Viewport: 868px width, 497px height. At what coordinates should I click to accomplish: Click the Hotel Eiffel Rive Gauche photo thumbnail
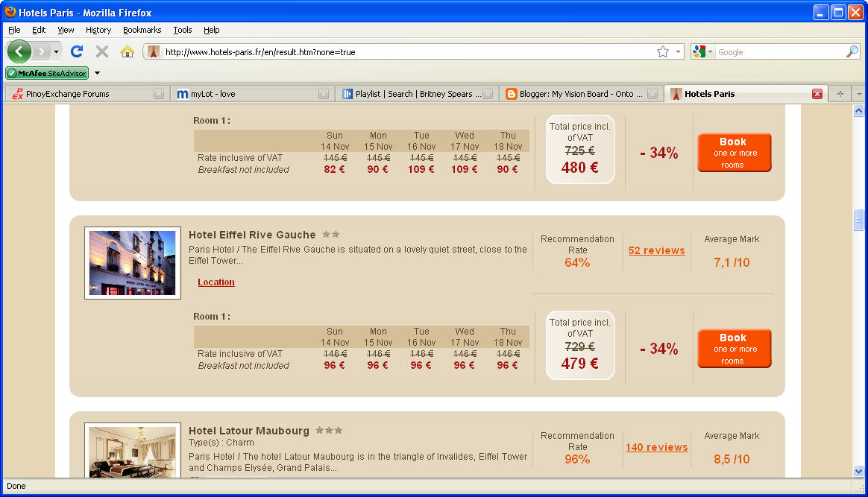132,263
